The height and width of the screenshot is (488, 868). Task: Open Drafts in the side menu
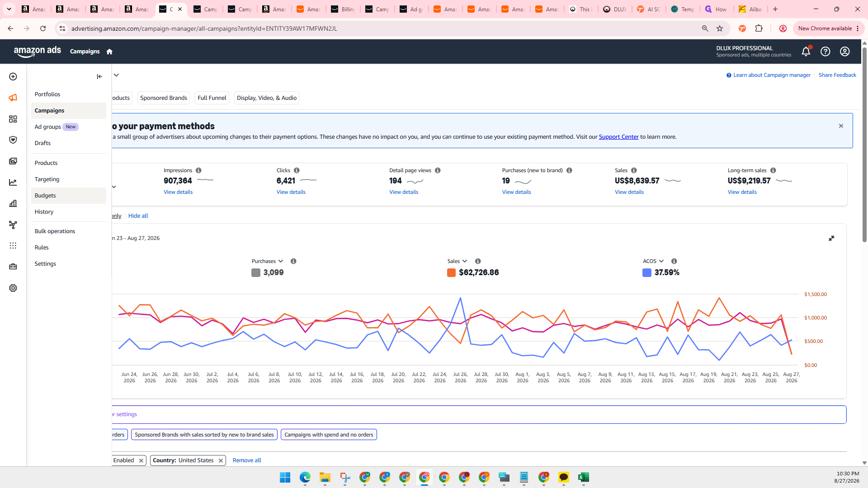pyautogui.click(x=68, y=143)
